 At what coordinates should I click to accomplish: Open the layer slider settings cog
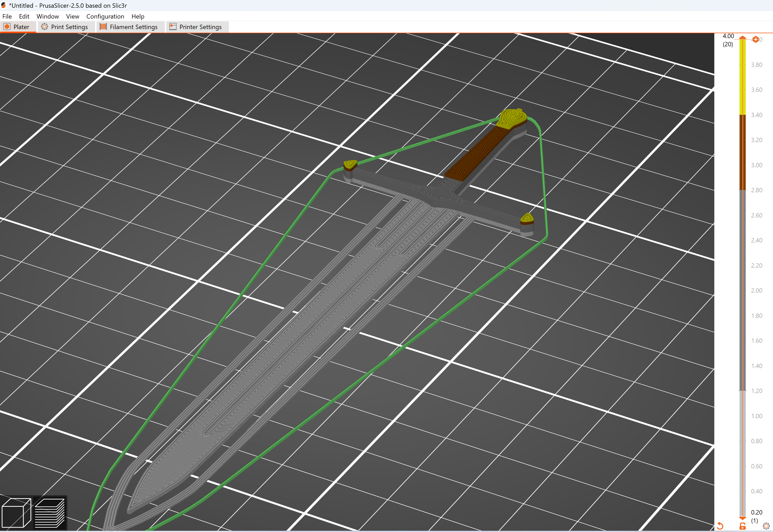coord(766,526)
